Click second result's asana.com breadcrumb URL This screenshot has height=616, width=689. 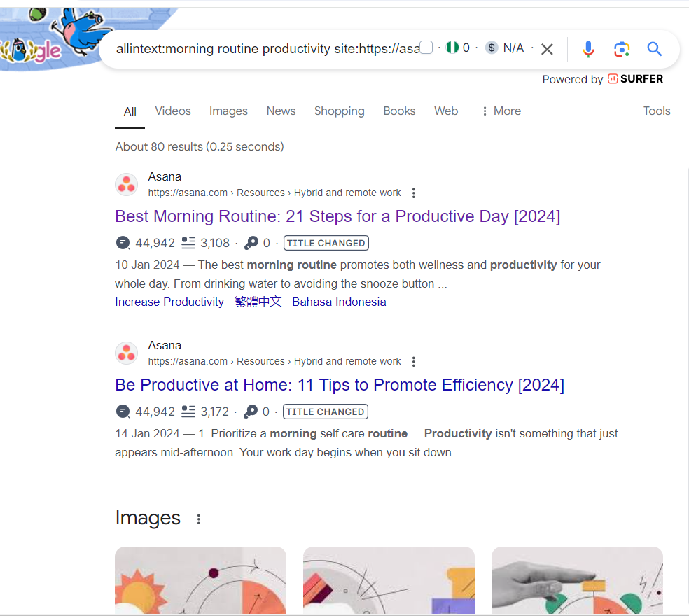(274, 362)
